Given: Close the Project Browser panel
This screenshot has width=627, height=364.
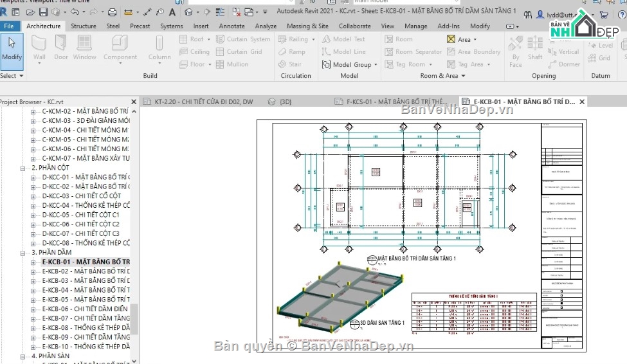Looking at the screenshot, I should click(x=134, y=102).
